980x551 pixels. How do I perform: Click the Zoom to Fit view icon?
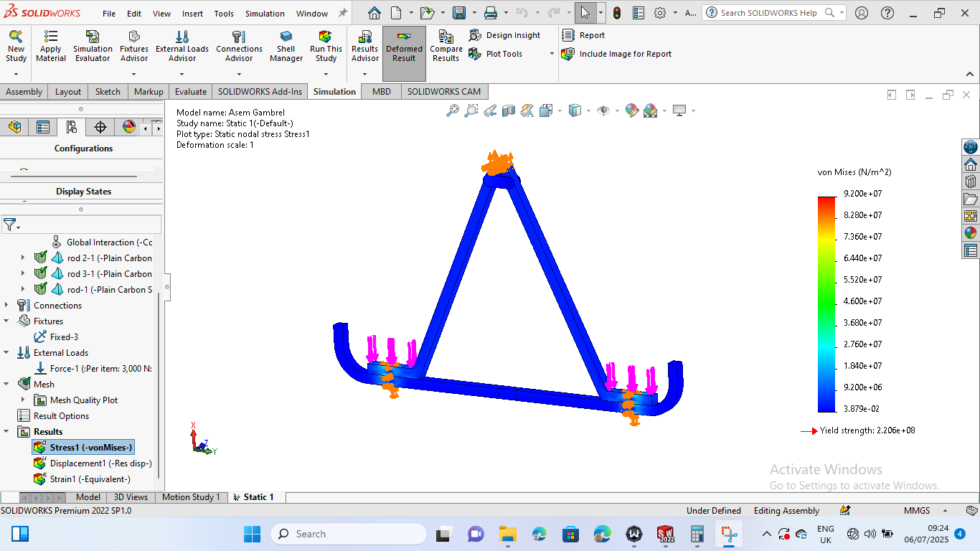pyautogui.click(x=453, y=110)
